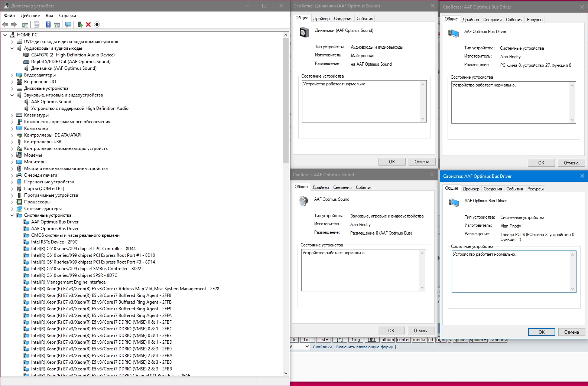Image resolution: width=588 pixels, height=386 pixels.
Task: Select Intel RSTe Device - 2F9C
Action: [x=54, y=242]
